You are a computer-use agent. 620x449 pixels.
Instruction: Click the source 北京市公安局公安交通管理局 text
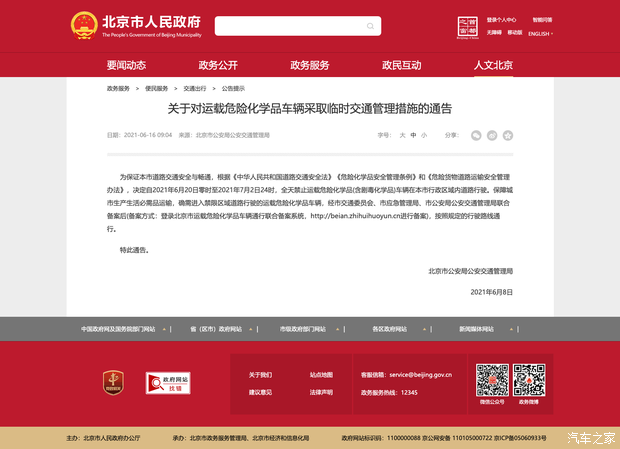click(232, 135)
